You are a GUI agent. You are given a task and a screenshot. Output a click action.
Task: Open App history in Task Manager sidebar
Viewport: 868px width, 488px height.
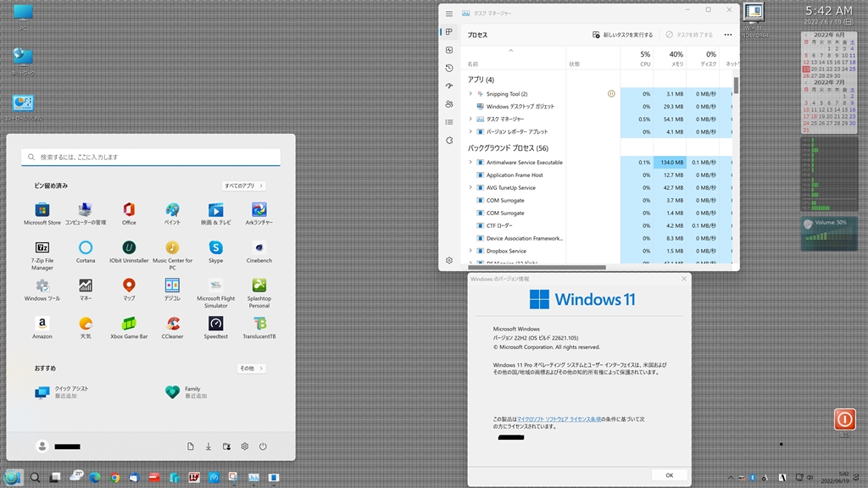coord(449,68)
